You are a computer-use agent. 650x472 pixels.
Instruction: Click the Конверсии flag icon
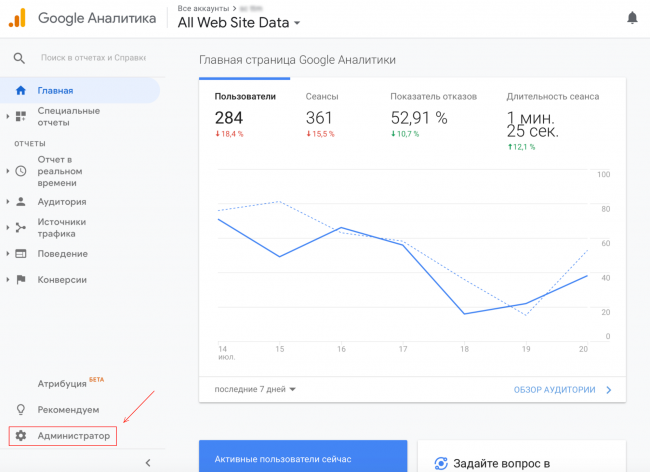click(20, 280)
